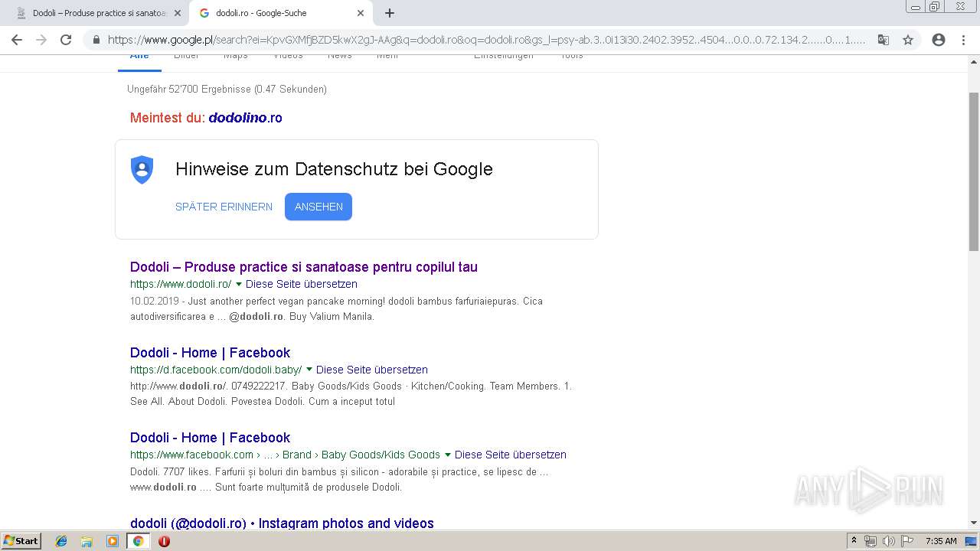The height and width of the screenshot is (551, 980).
Task: Open volume control in system tray
Action: click(889, 541)
